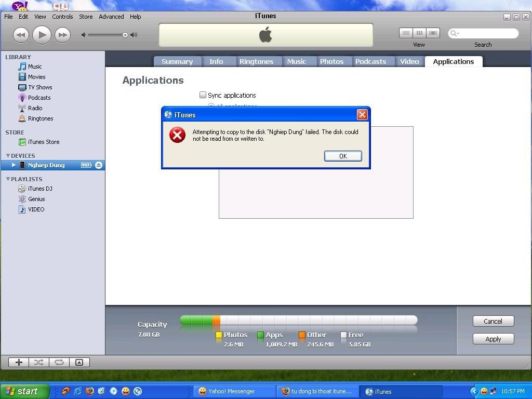Open the View menu
The image size is (532, 399).
pyautogui.click(x=40, y=17)
